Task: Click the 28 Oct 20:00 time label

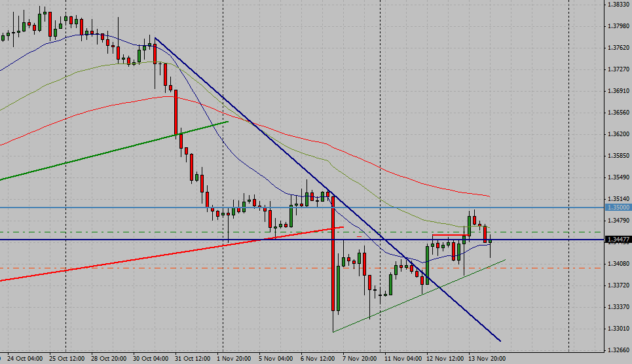Action: (x=109, y=358)
